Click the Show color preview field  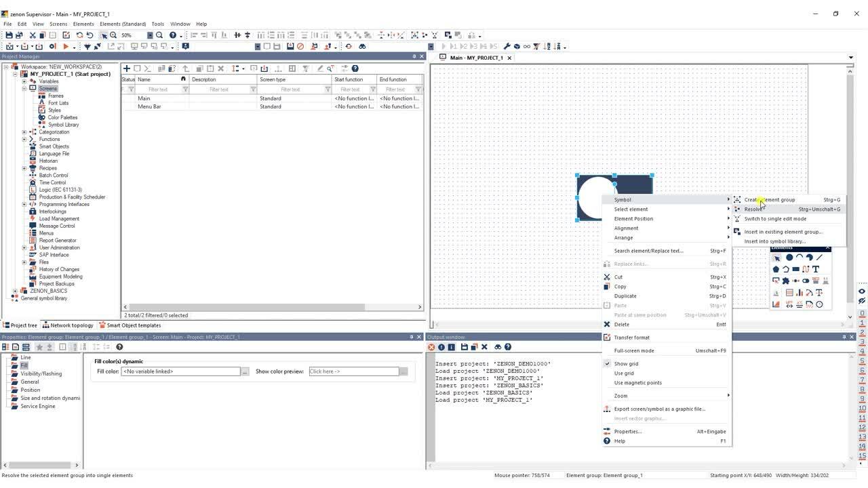[353, 371]
